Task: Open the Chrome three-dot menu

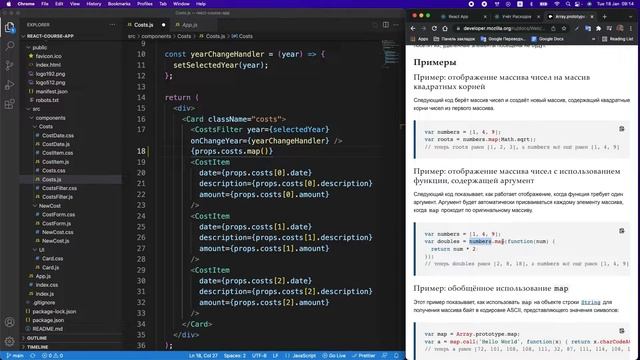Action: point(631,29)
